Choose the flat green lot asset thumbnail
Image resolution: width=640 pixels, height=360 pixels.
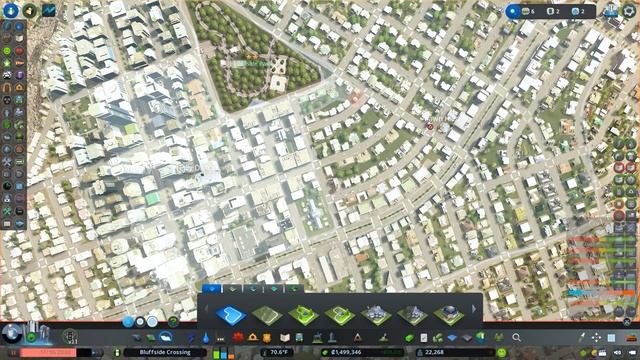click(267, 315)
